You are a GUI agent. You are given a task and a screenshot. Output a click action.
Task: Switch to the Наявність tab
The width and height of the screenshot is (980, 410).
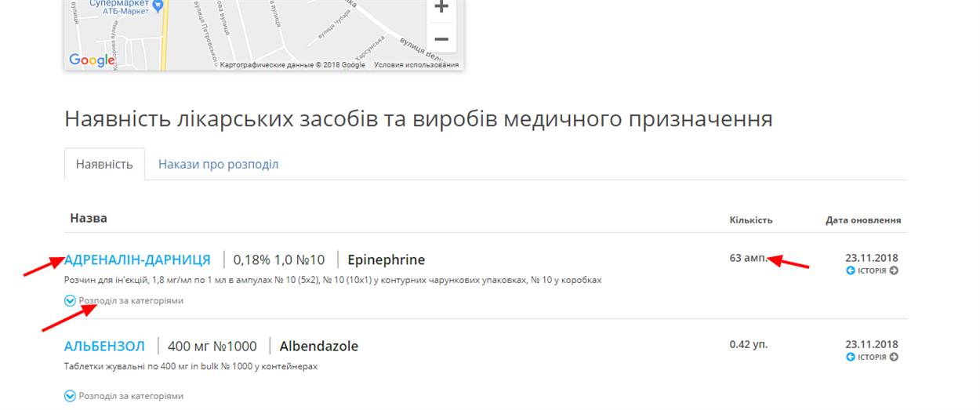coord(104,165)
